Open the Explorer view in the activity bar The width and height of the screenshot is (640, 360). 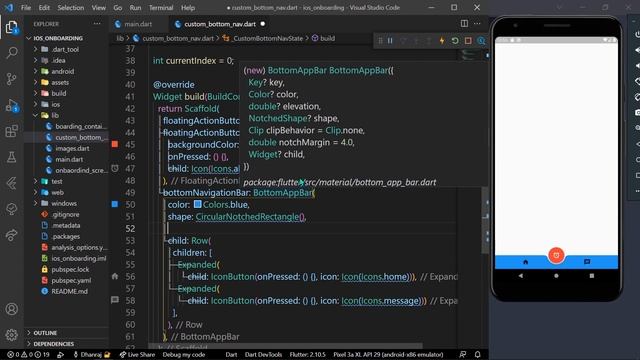click(11, 27)
